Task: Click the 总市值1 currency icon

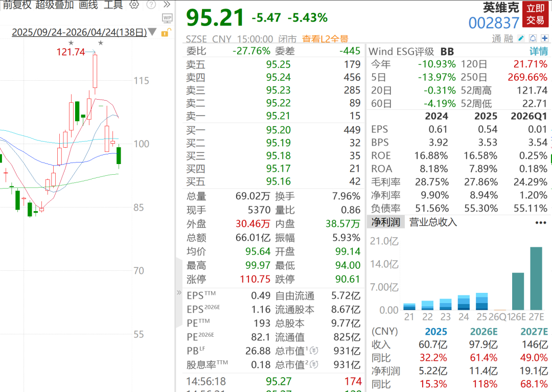Action: coord(314,351)
